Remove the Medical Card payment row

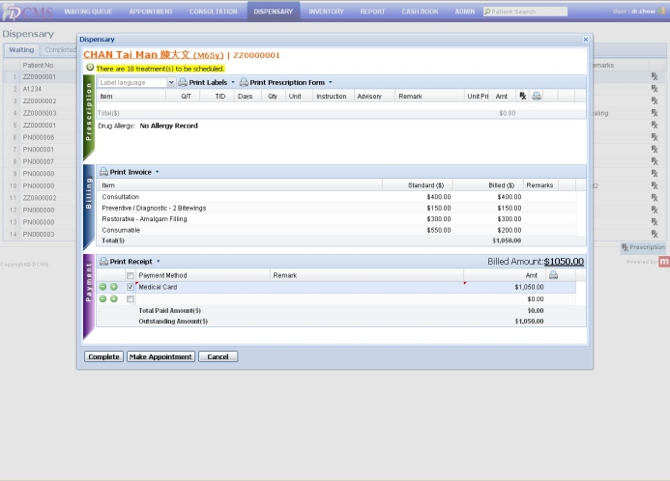[x=103, y=287]
